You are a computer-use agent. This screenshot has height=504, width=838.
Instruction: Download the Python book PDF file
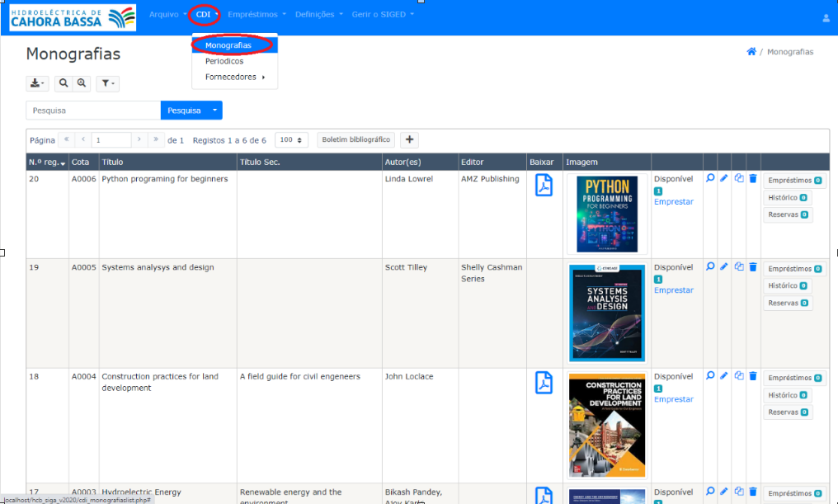coord(544,186)
